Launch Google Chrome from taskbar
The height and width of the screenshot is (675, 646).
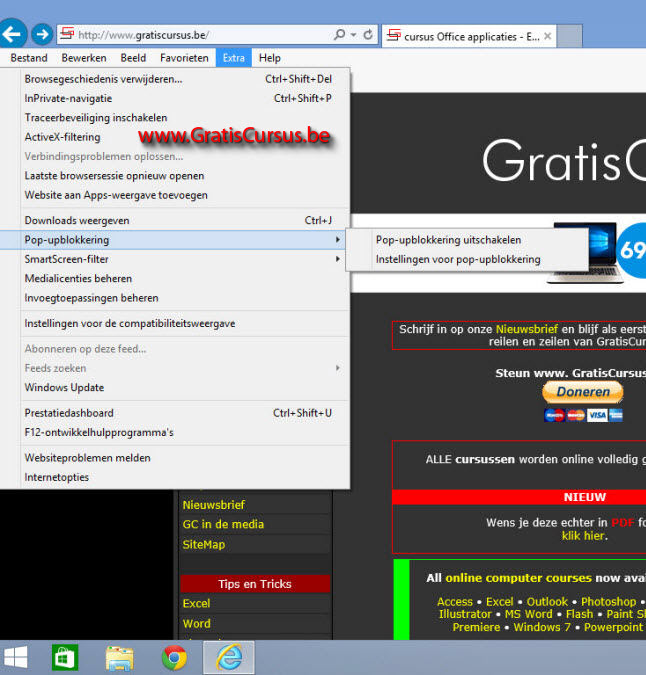click(174, 658)
